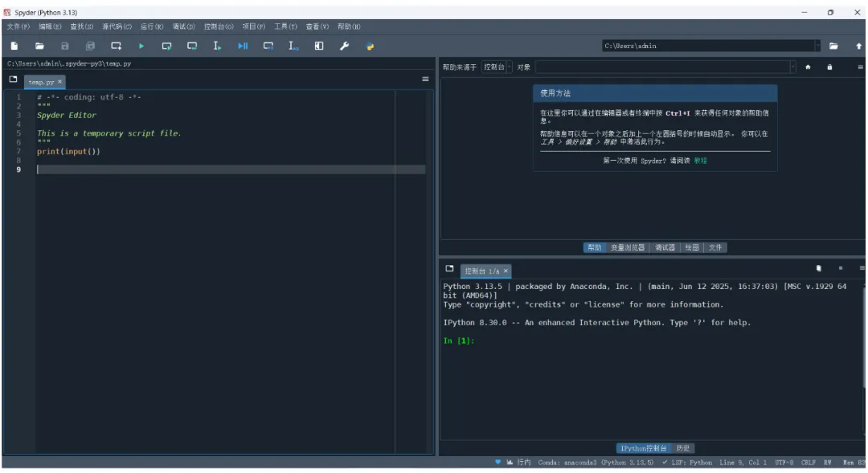Open the help source 控制台 dropdown
This screenshot has width=868, height=473.
point(497,67)
